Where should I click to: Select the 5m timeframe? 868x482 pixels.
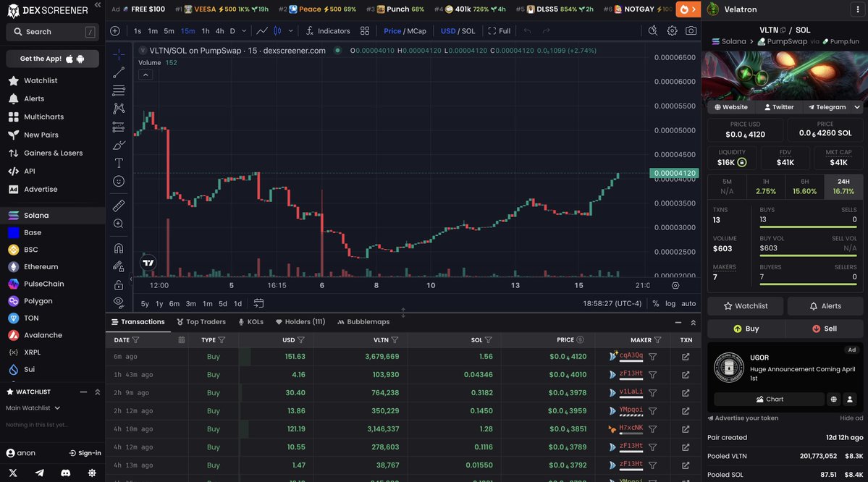point(169,31)
